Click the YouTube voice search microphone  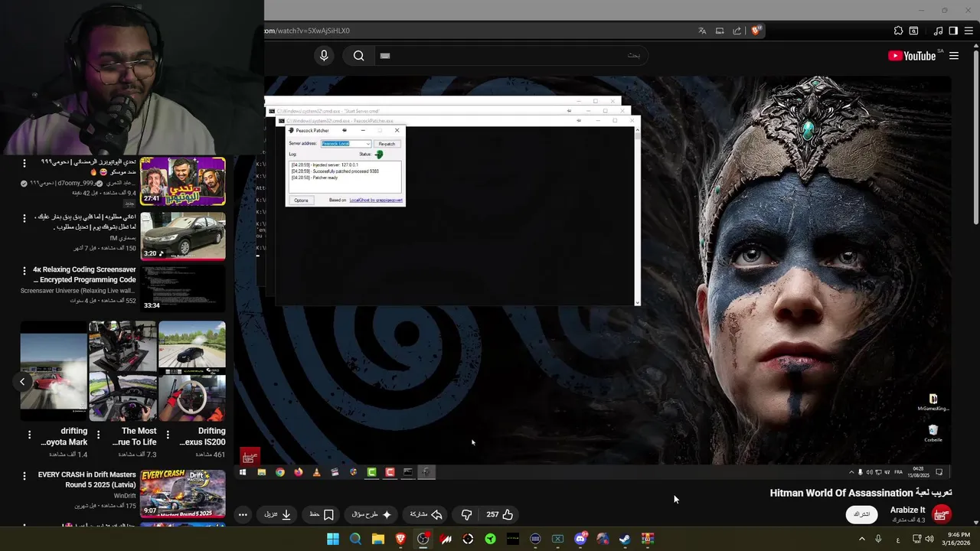[x=324, y=55]
